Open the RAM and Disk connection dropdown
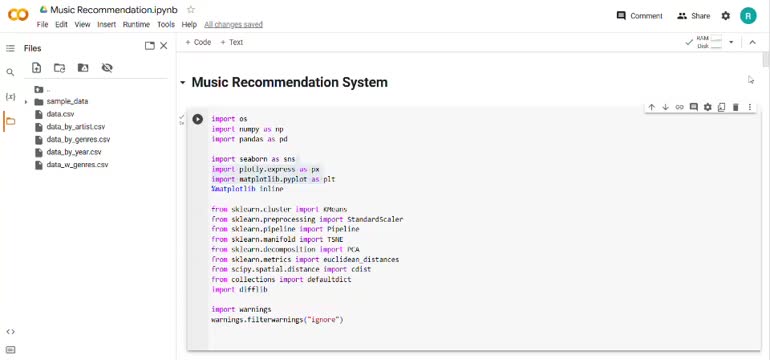 [x=731, y=42]
